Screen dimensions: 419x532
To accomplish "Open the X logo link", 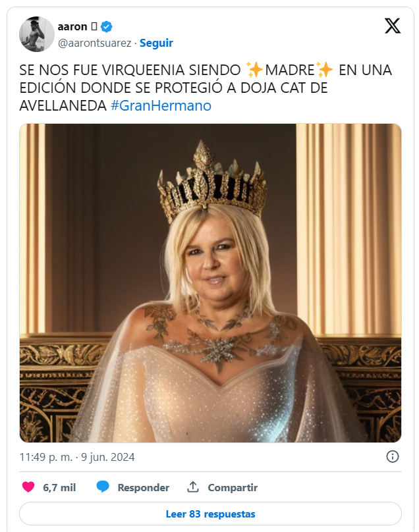I will pos(393,26).
